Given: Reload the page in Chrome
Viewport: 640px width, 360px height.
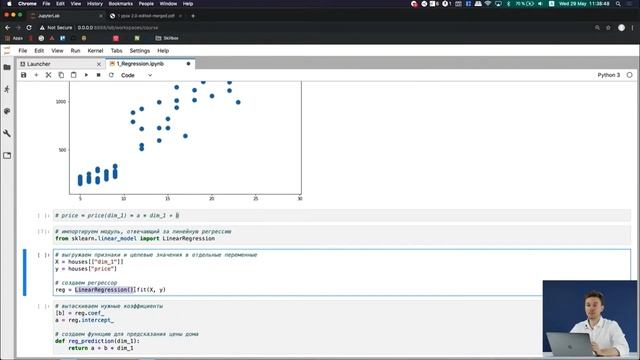Looking at the screenshot, I should [29, 28].
